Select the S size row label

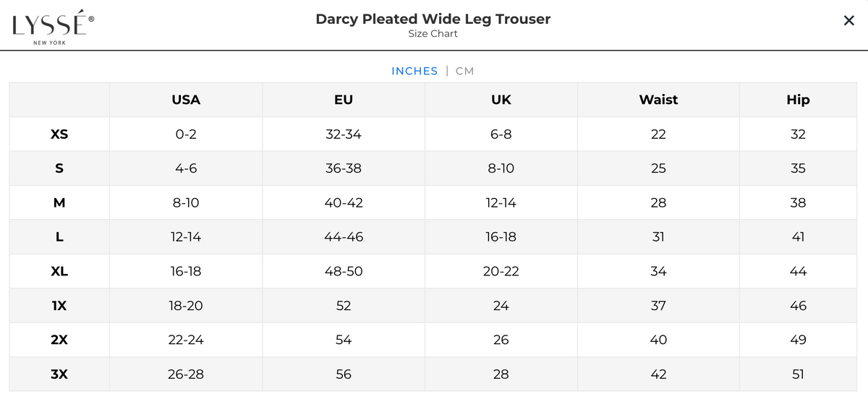point(59,168)
